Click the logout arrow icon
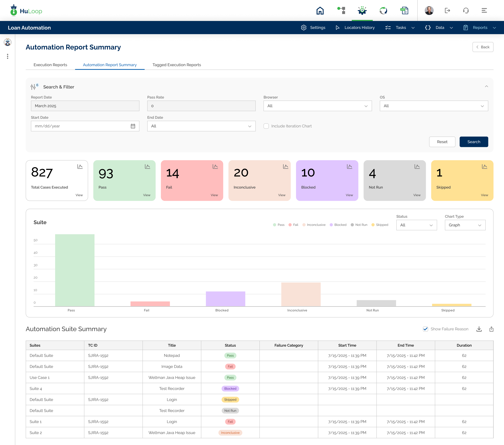 [447, 11]
